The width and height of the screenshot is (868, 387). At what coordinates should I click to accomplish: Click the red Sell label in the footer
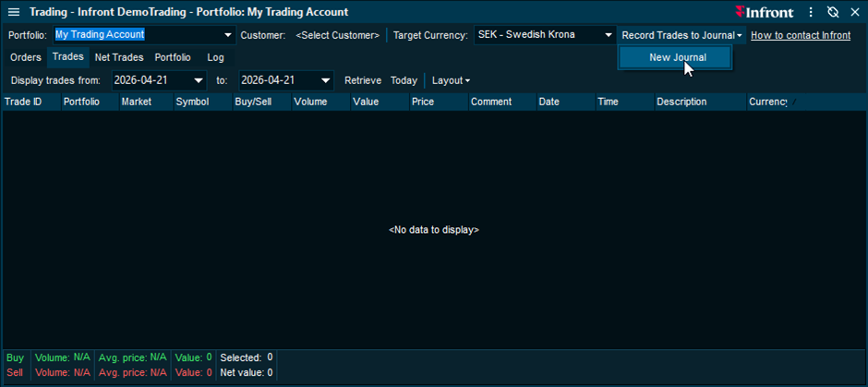tap(15, 372)
